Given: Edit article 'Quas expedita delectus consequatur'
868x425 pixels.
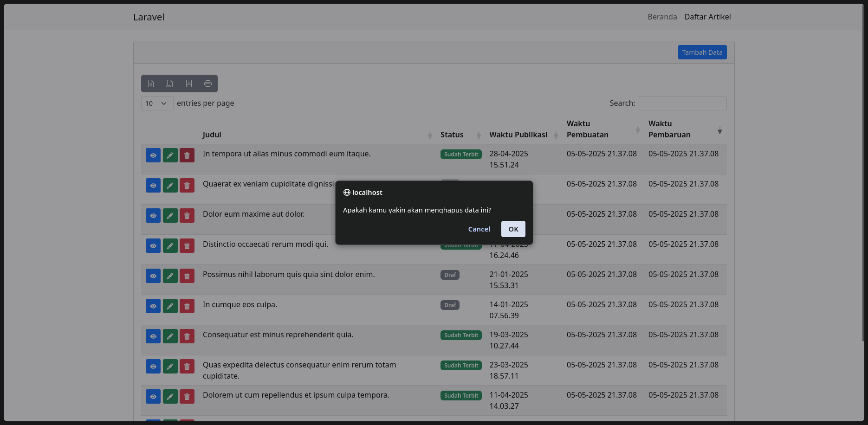Looking at the screenshot, I should pyautogui.click(x=170, y=367).
